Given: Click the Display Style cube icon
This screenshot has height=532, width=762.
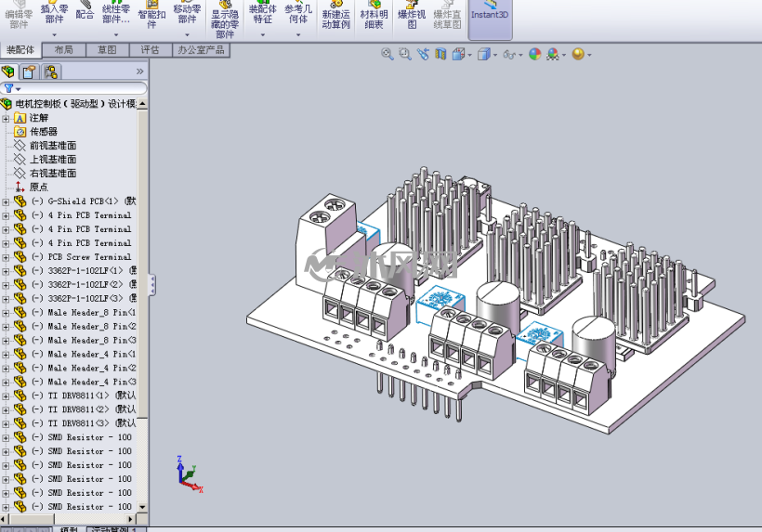Looking at the screenshot, I should coord(483,54).
